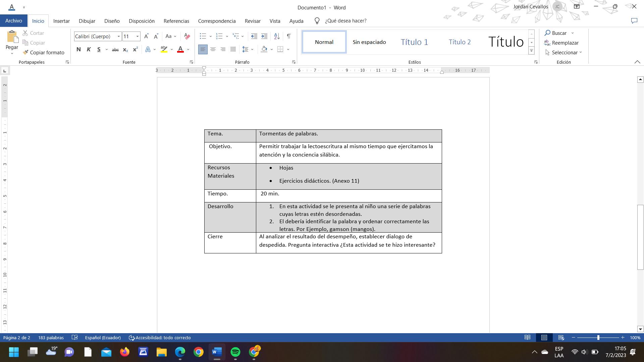The width and height of the screenshot is (644, 362).
Task: Expand the font size dropdown
Action: [x=137, y=36]
